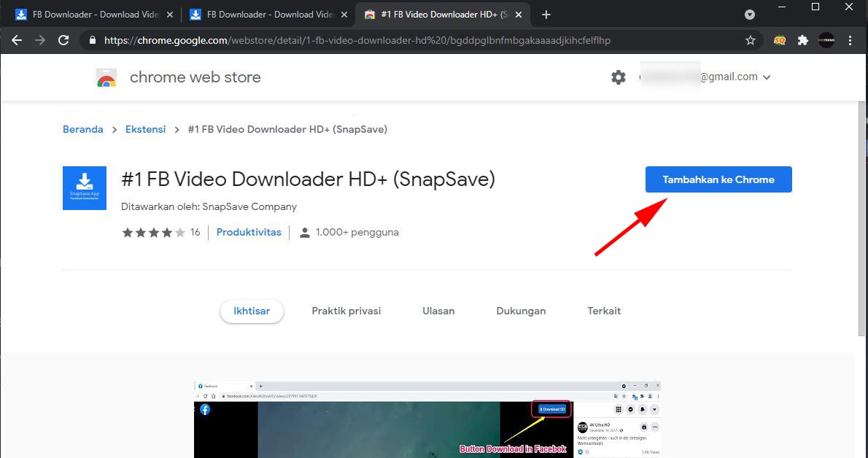Open a new tab with the plus icon
The image size is (868, 458).
point(546,15)
